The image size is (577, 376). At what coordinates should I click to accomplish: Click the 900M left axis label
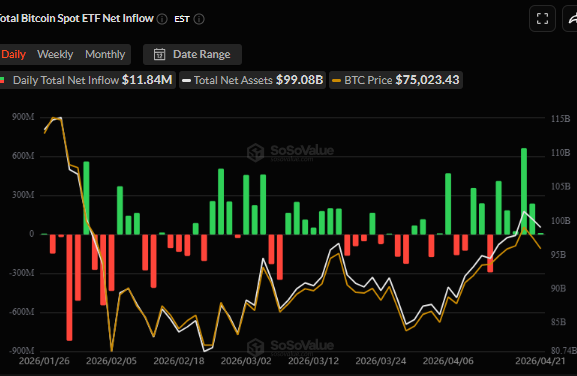[x=23, y=117]
